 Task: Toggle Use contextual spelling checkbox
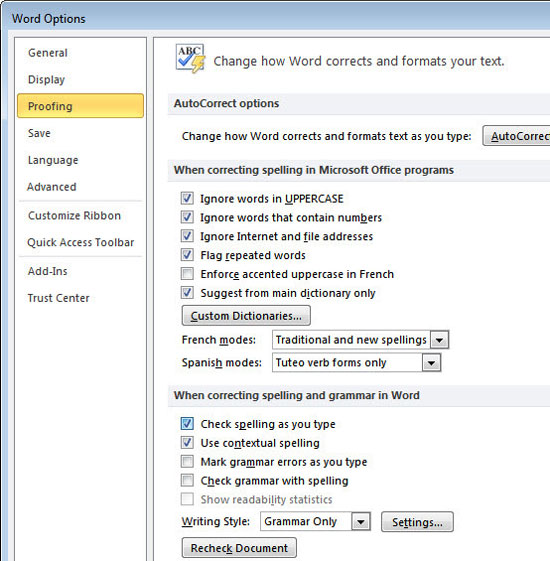pyautogui.click(x=187, y=443)
